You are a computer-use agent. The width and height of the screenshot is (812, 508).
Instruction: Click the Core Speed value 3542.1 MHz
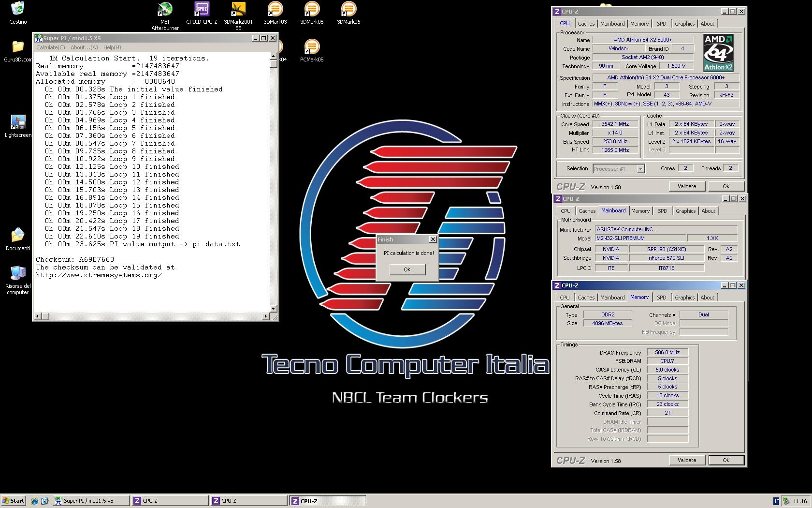click(615, 124)
